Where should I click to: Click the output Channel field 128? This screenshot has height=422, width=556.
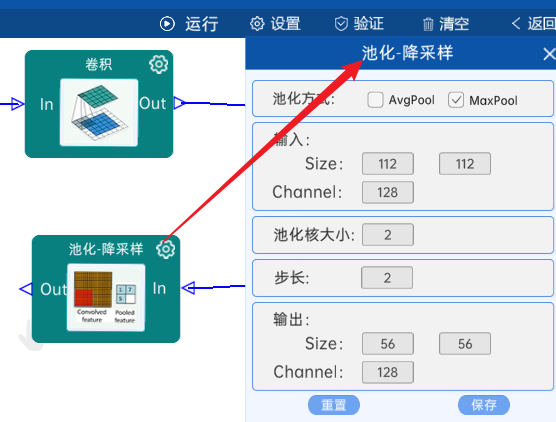click(x=388, y=372)
